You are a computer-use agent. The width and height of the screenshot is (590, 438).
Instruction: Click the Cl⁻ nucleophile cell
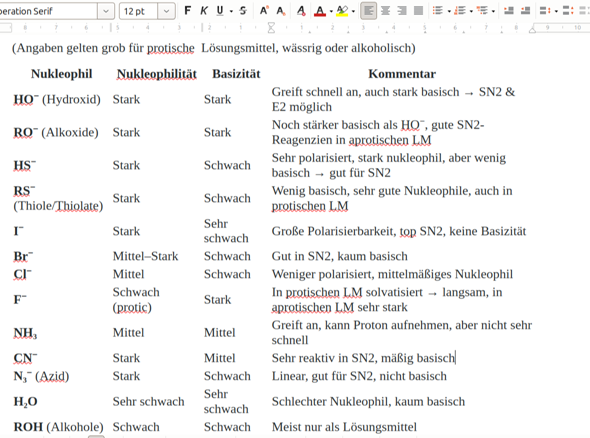tap(23, 274)
